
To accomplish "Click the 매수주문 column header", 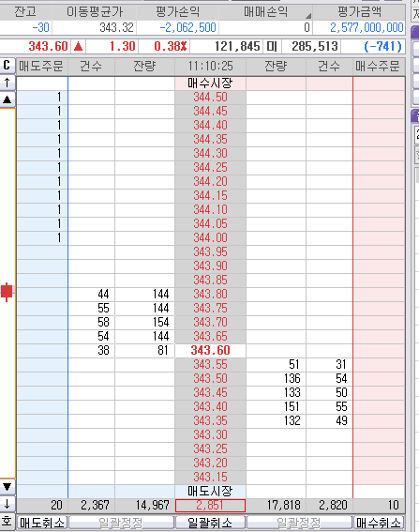I will click(379, 66).
